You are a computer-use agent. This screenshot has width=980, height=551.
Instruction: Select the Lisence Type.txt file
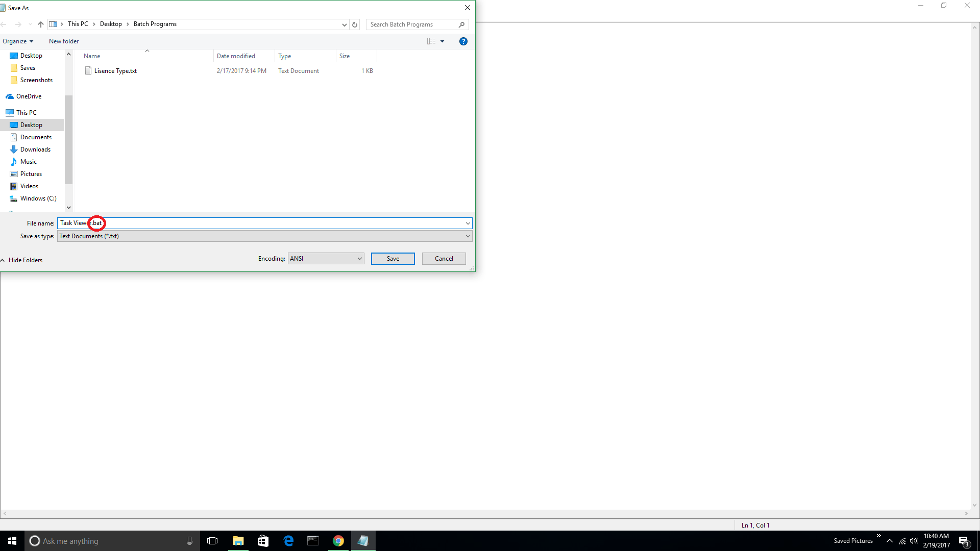point(115,70)
